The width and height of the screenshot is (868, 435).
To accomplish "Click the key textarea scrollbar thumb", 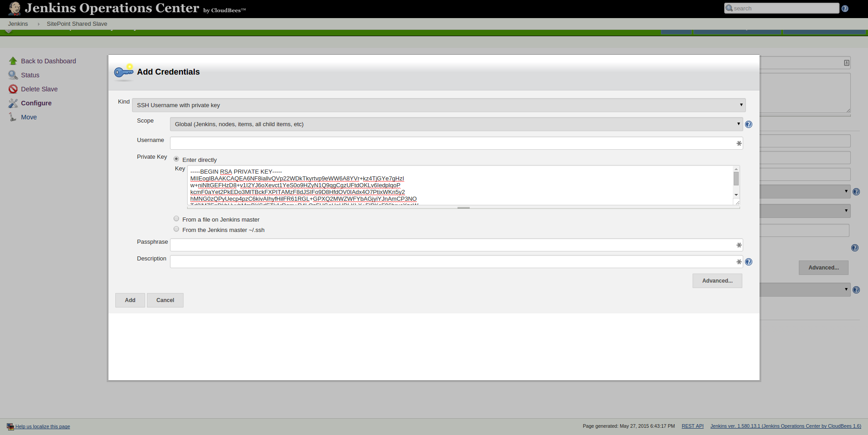I will coord(736,179).
